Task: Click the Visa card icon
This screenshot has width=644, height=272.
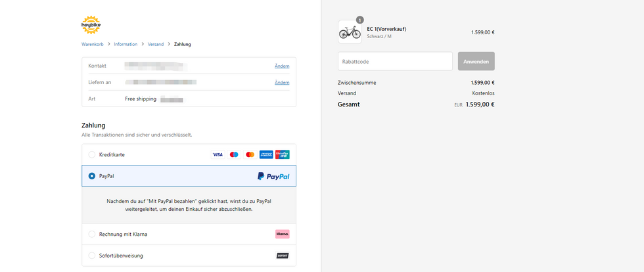Action: (x=218, y=154)
